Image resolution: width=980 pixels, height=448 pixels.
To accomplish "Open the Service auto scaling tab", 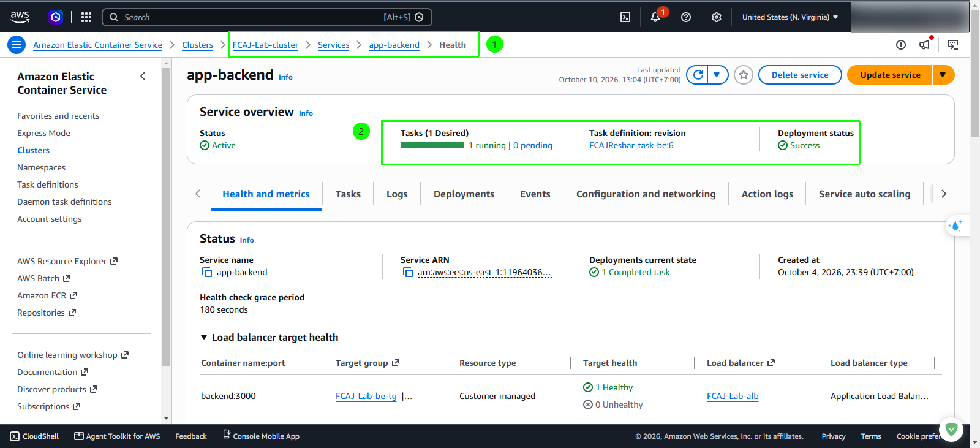I will (864, 194).
